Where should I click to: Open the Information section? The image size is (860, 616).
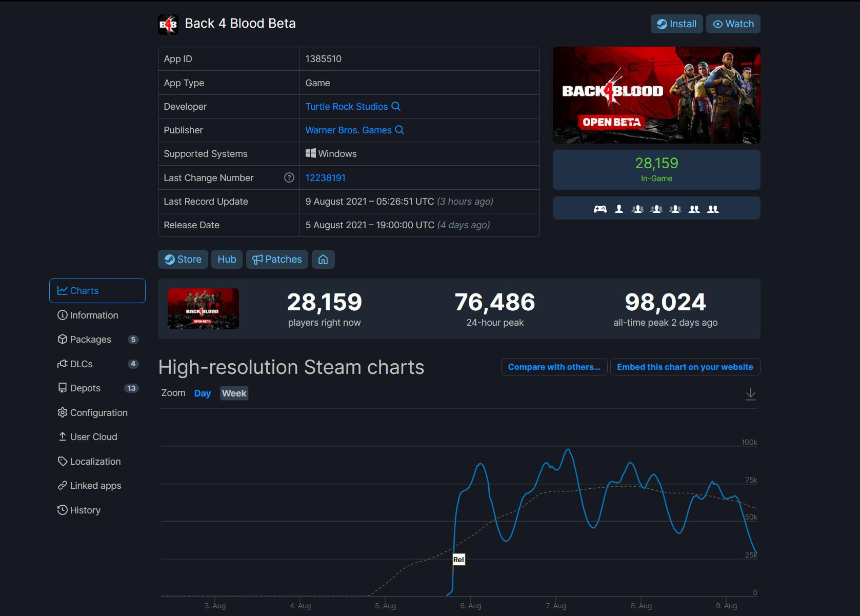(97, 315)
